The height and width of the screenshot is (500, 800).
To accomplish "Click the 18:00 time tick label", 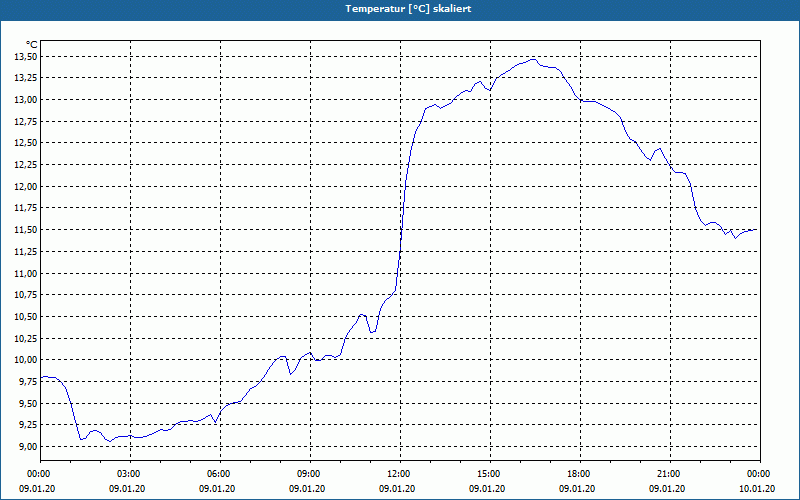I will pos(580,474).
